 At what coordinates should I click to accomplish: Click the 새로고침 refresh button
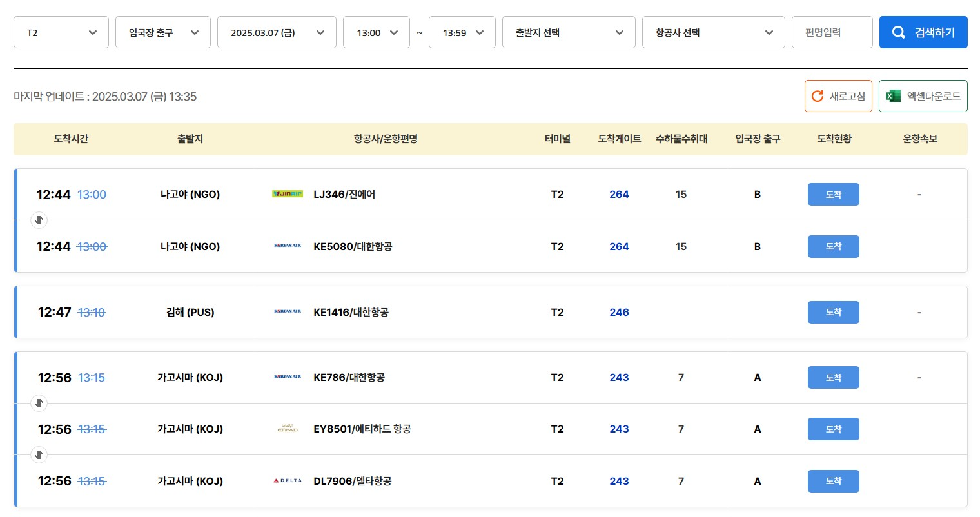point(838,96)
